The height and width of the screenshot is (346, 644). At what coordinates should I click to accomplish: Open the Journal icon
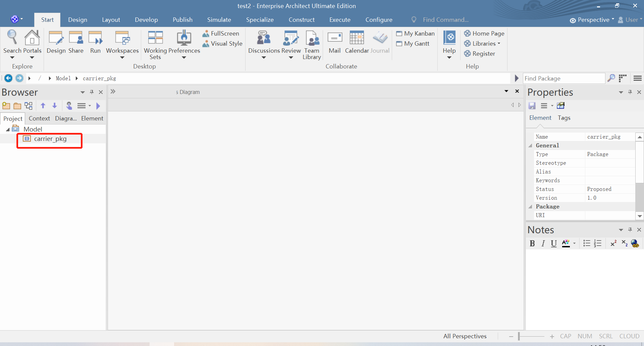380,38
